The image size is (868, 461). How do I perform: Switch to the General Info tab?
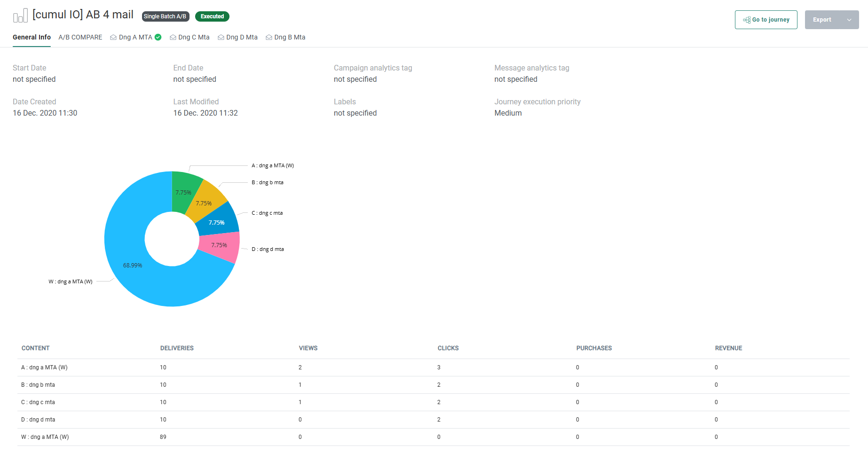32,37
